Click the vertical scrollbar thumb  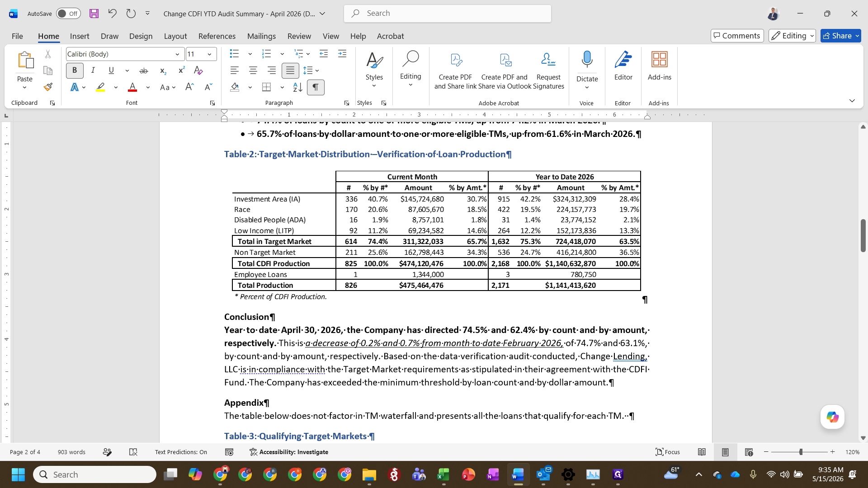[863, 235]
